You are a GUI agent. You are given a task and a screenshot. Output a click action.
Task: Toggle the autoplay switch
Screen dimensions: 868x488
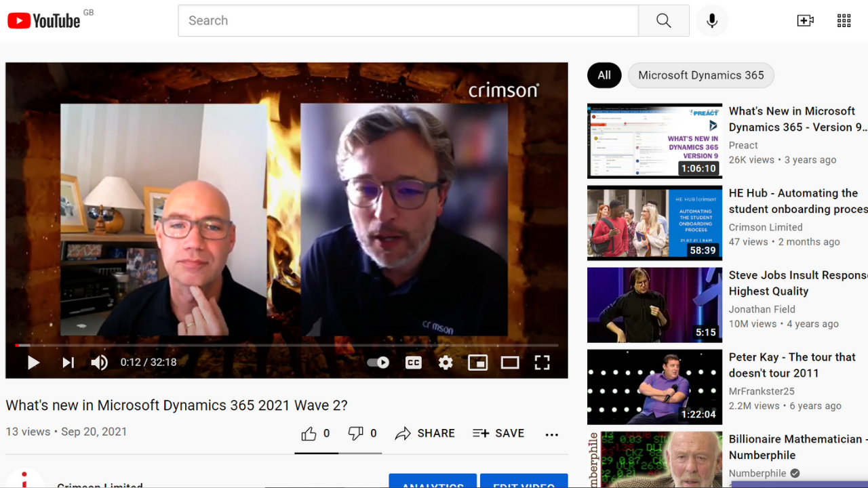378,363
